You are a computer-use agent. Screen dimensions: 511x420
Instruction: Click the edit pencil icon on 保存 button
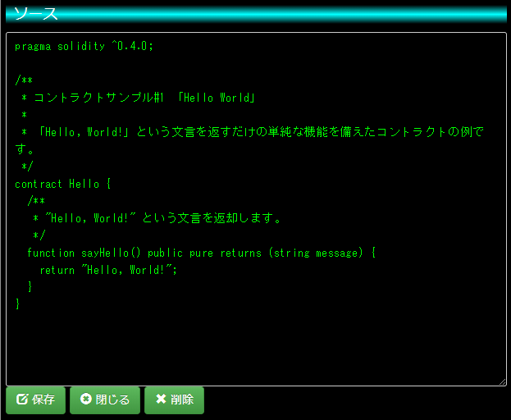22,399
